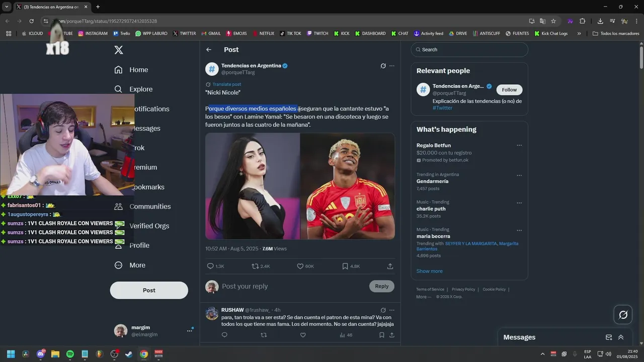Open options for charlie puth trend
The image size is (644, 362).
pos(519,203)
